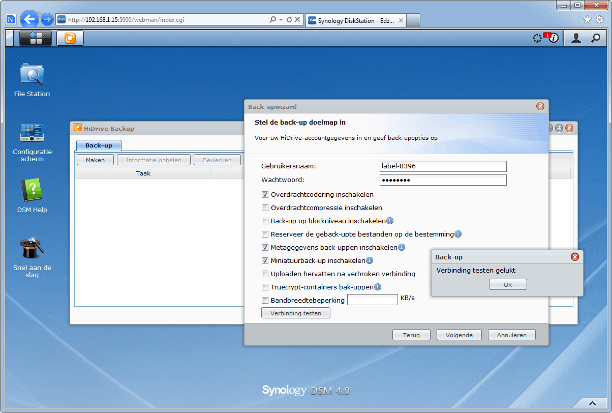Show info for Truecrypt-containers option

pos(377,287)
